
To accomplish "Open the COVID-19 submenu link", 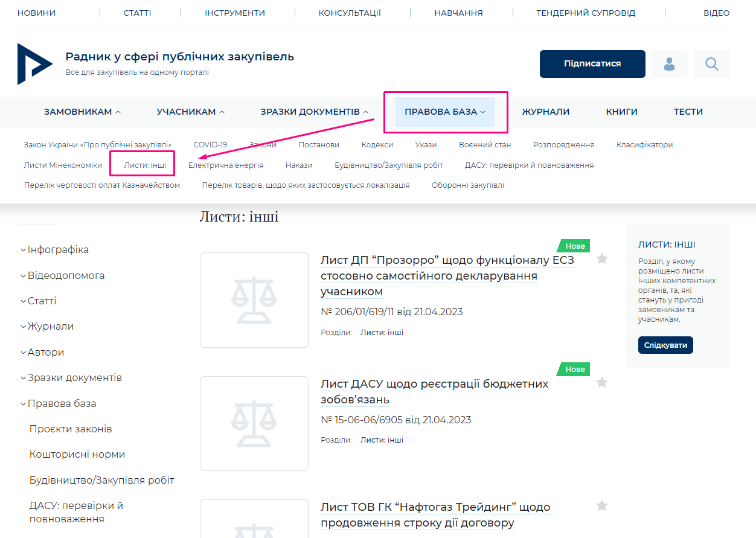I will 210,145.
